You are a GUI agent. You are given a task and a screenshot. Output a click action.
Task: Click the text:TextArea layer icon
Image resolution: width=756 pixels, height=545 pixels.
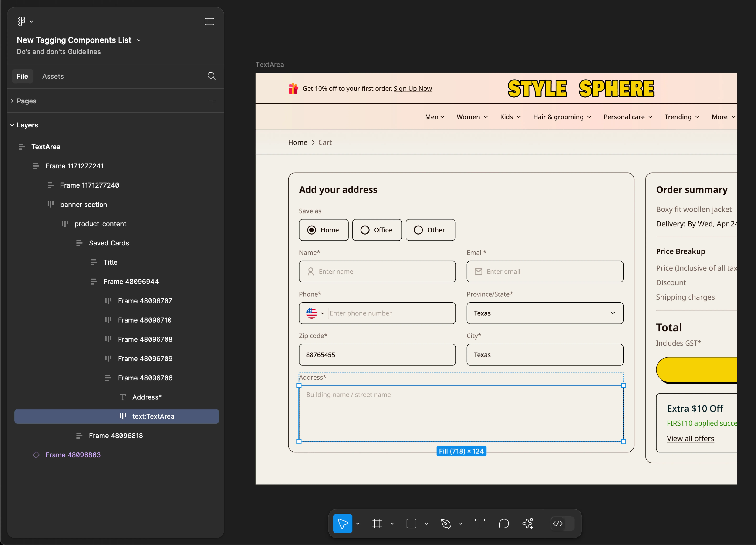click(x=123, y=416)
